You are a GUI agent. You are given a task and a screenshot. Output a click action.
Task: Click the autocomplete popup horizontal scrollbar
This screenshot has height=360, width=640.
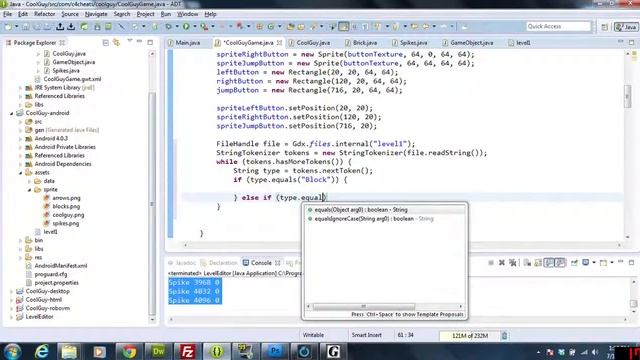coord(364,306)
